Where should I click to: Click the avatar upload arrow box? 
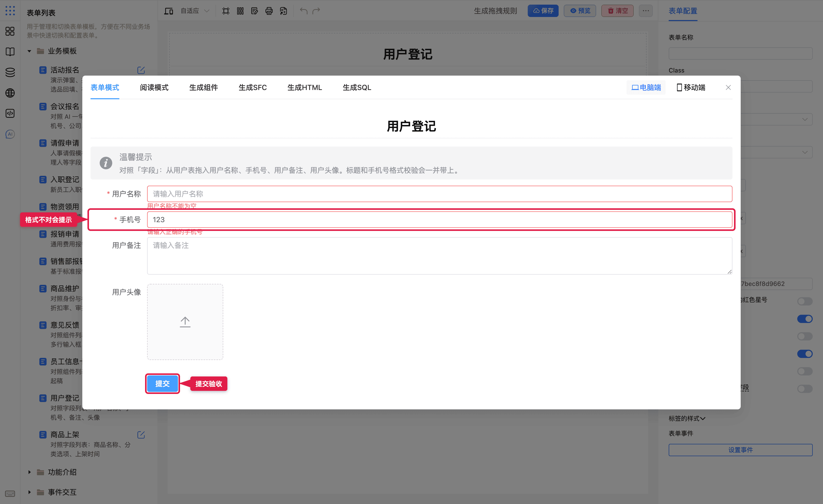[x=185, y=322]
